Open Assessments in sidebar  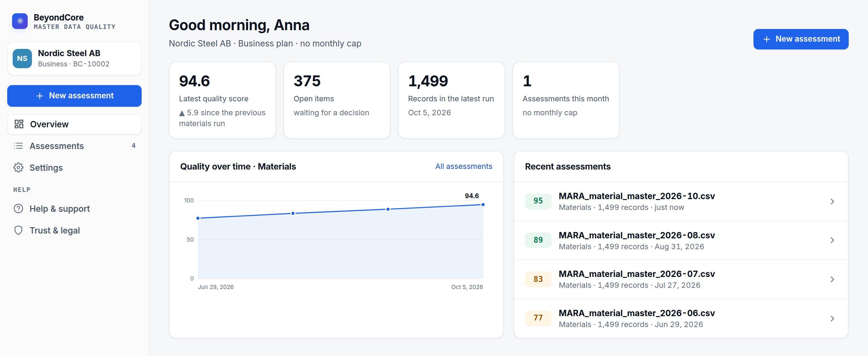coord(74,146)
